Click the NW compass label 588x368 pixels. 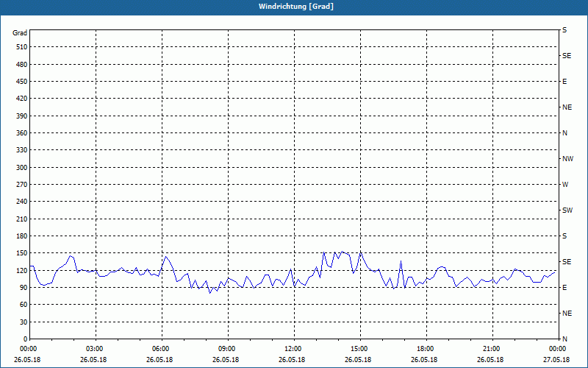click(567, 159)
